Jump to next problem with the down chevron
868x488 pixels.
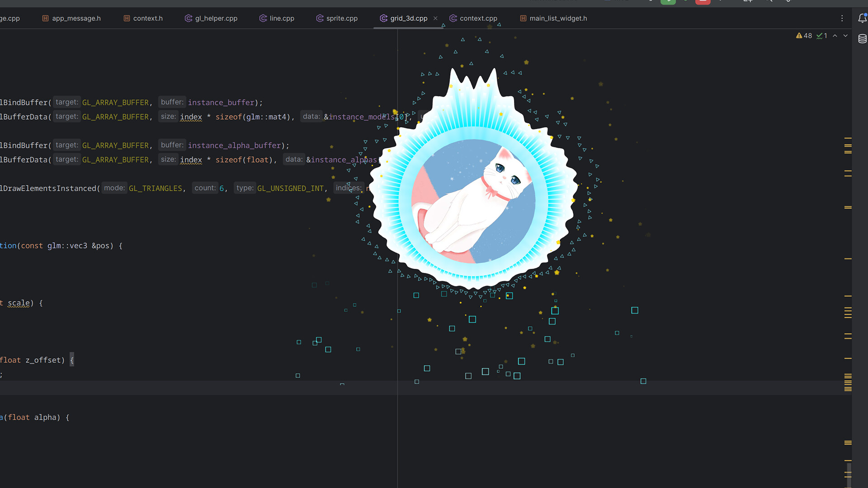846,36
